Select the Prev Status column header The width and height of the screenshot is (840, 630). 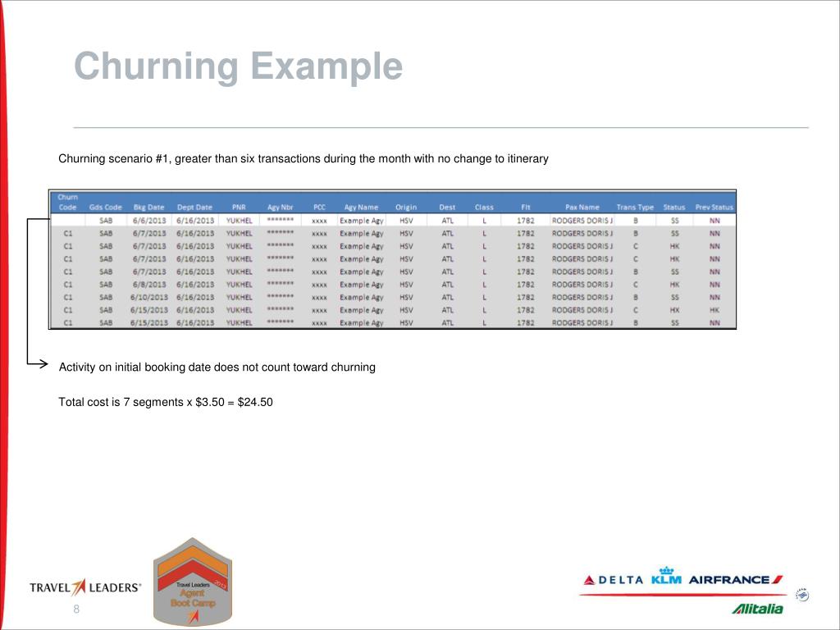click(713, 208)
